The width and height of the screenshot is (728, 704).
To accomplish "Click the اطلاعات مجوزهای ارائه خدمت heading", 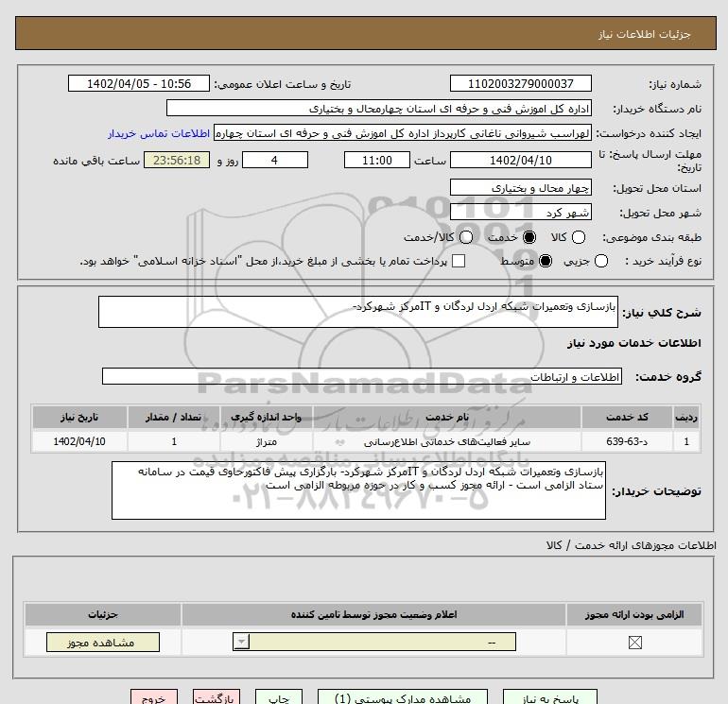I will tap(631, 545).
